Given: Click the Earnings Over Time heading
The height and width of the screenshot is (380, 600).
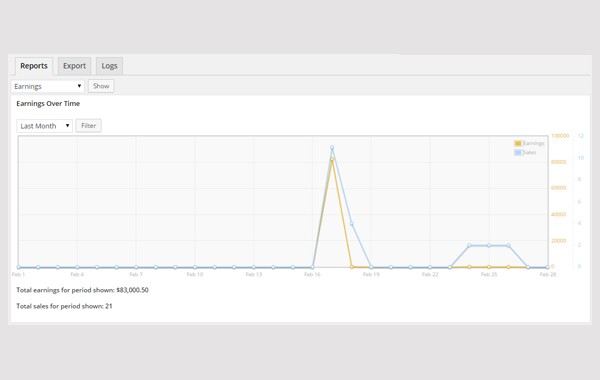Looking at the screenshot, I should 48,103.
